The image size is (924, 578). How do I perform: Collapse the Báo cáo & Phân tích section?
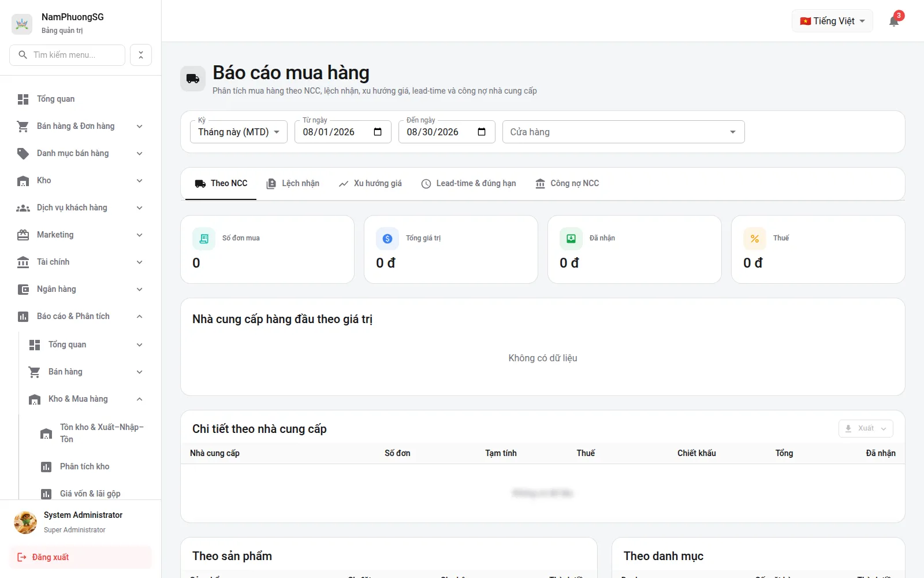point(81,316)
